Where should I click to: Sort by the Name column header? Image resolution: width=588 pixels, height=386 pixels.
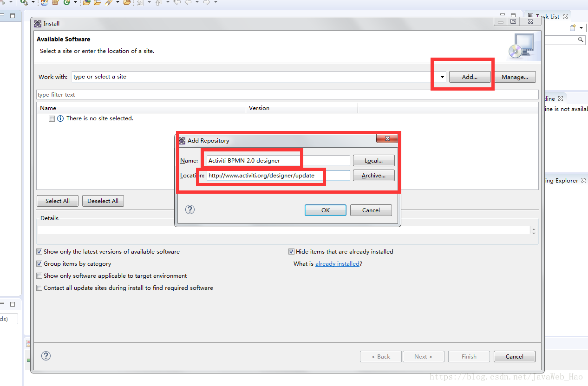pyautogui.click(x=141, y=108)
